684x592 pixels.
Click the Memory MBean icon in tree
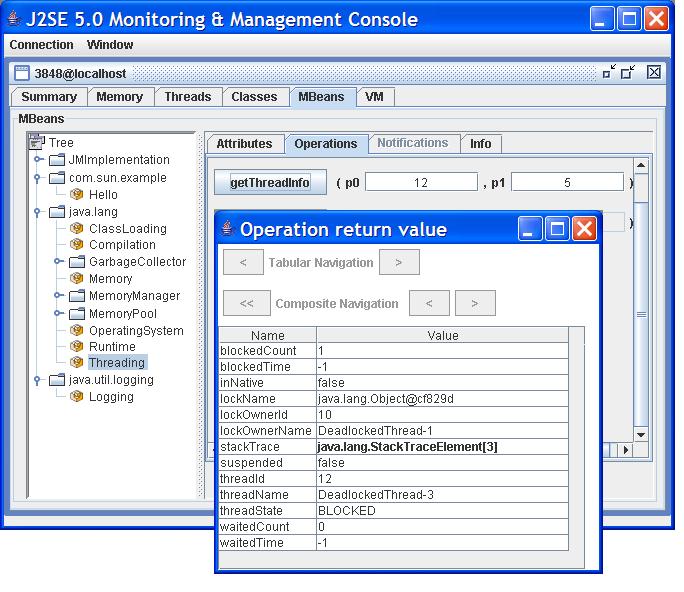coord(76,278)
